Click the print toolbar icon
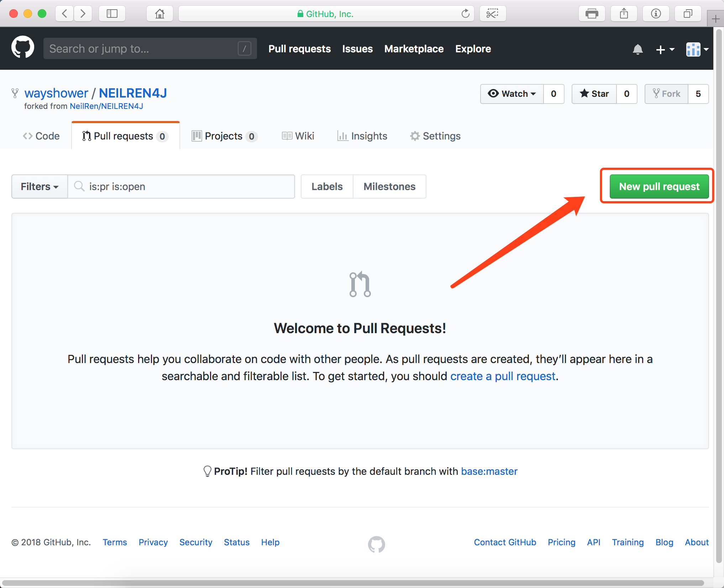The height and width of the screenshot is (588, 724). coord(592,14)
